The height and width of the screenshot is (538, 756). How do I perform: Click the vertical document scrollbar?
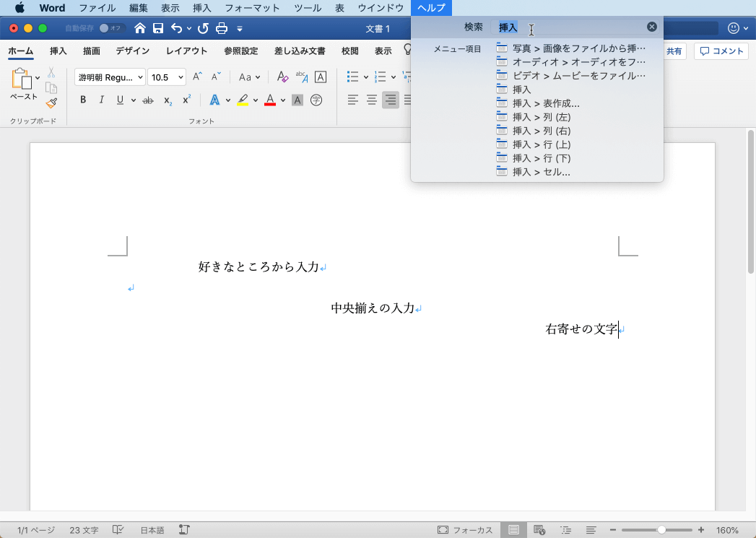(751, 202)
